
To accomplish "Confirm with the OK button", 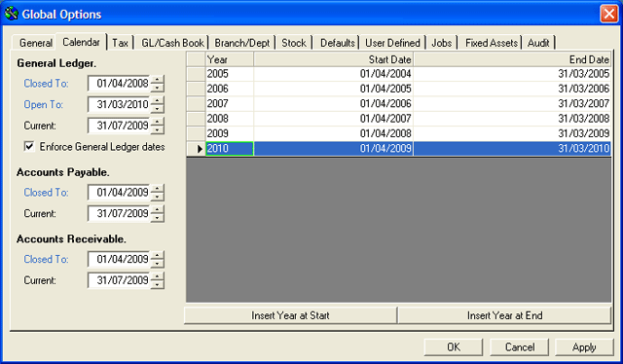I will [454, 346].
